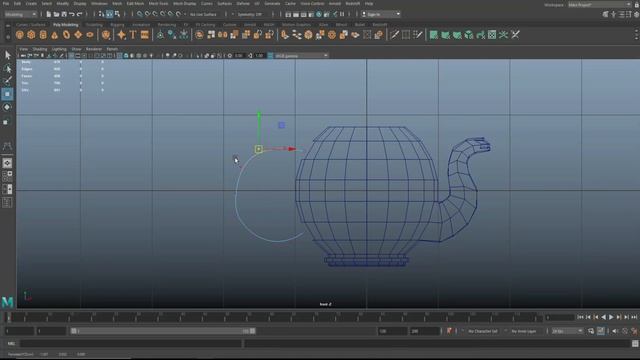Screen dimensions: 640x360
Task: Toggle looping playback icon near the fps field
Action: click(x=591, y=331)
